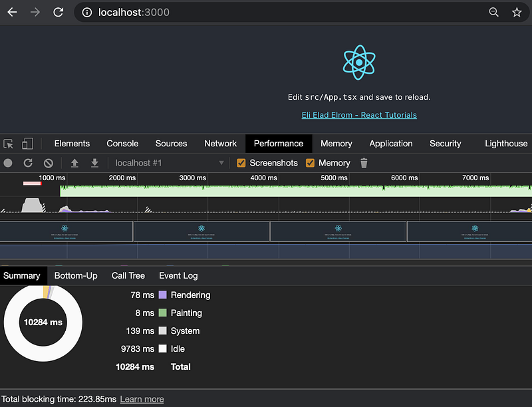This screenshot has width=532, height=407.
Task: Select the first screenshot thumbnail in the filmstrip
Action: coord(66,231)
